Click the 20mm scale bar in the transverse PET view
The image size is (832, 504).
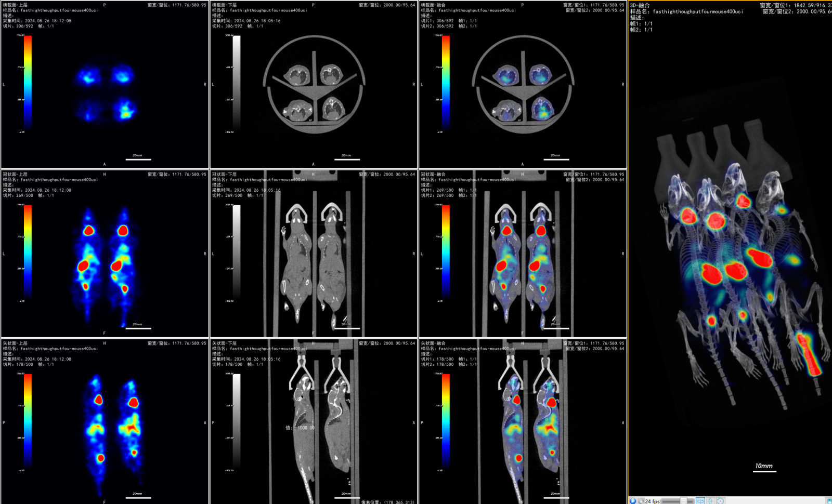click(138, 157)
